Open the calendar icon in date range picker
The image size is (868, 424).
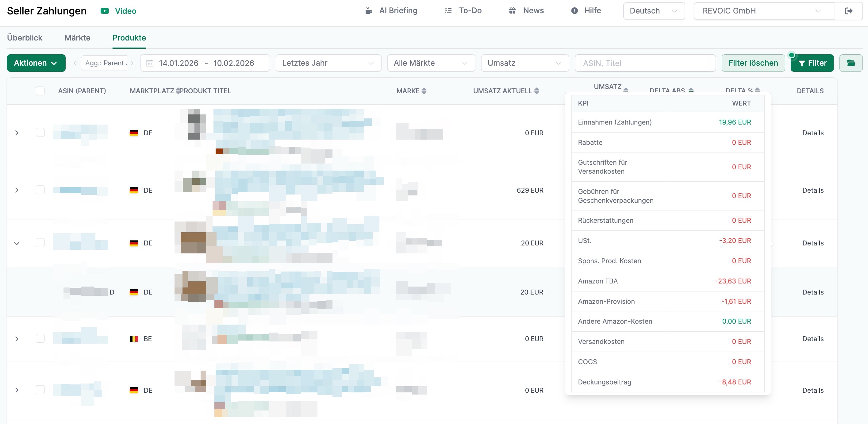click(151, 63)
